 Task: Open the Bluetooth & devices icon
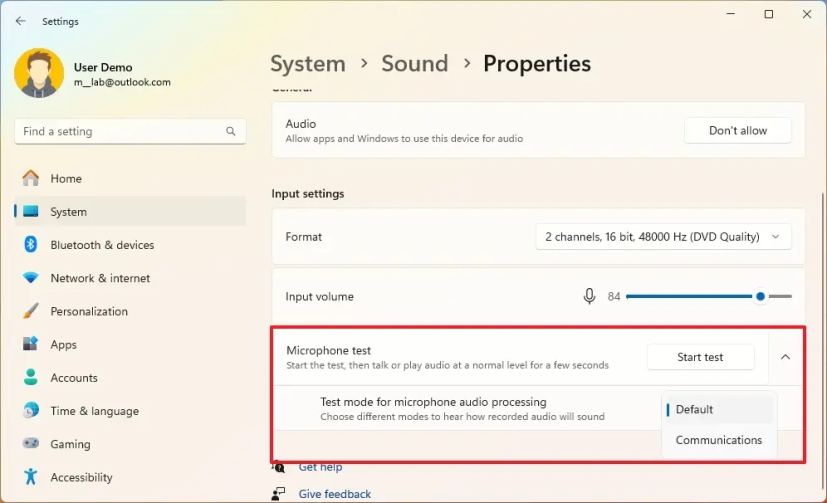coord(31,245)
